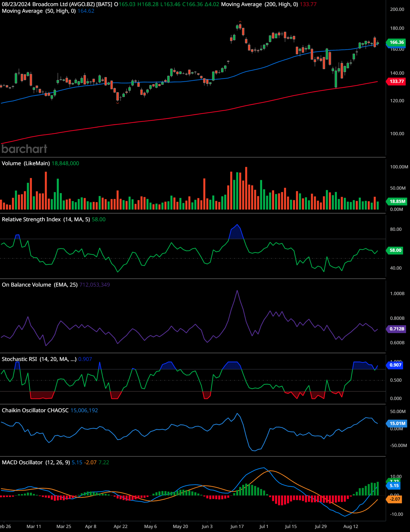410x532 pixels.
Task: Click the 58.00 RSI value tag
Action: click(395, 250)
